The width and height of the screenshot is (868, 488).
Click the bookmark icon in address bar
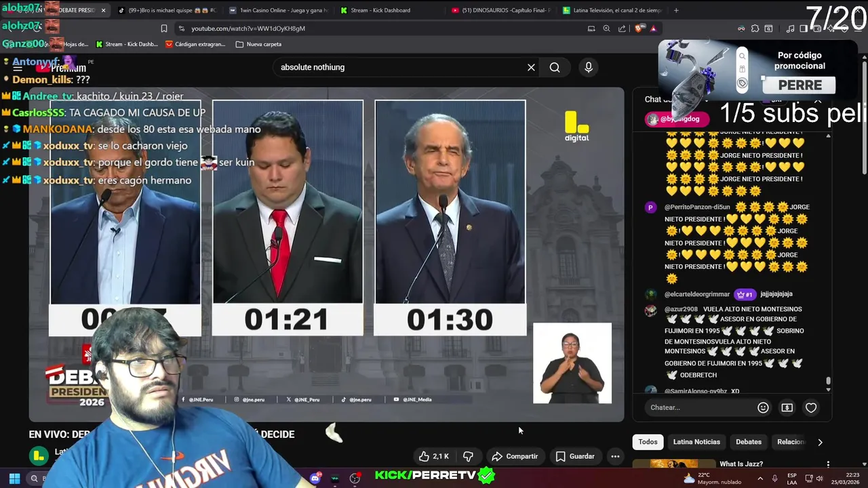pyautogui.click(x=164, y=28)
